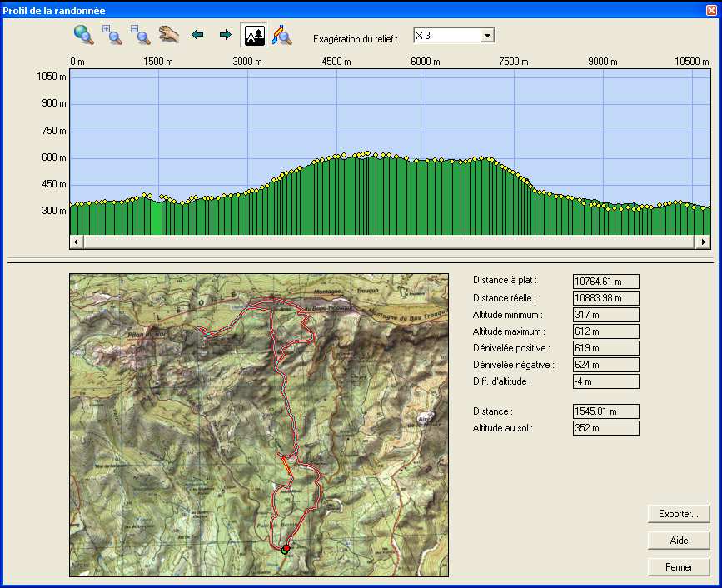Click the left arrow to move backward
The height and width of the screenshot is (588, 722).
click(x=197, y=34)
